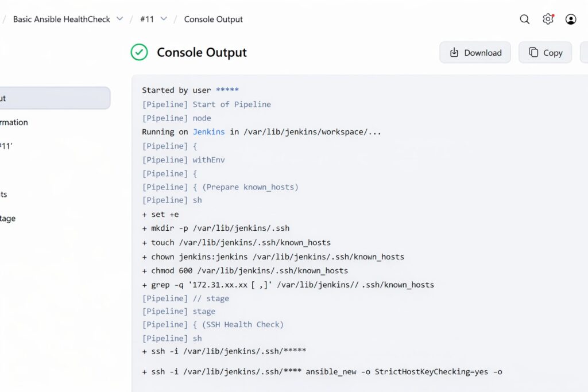The image size is (588, 392).
Task: Open the Jenkins node link in the log
Action: coord(208,132)
